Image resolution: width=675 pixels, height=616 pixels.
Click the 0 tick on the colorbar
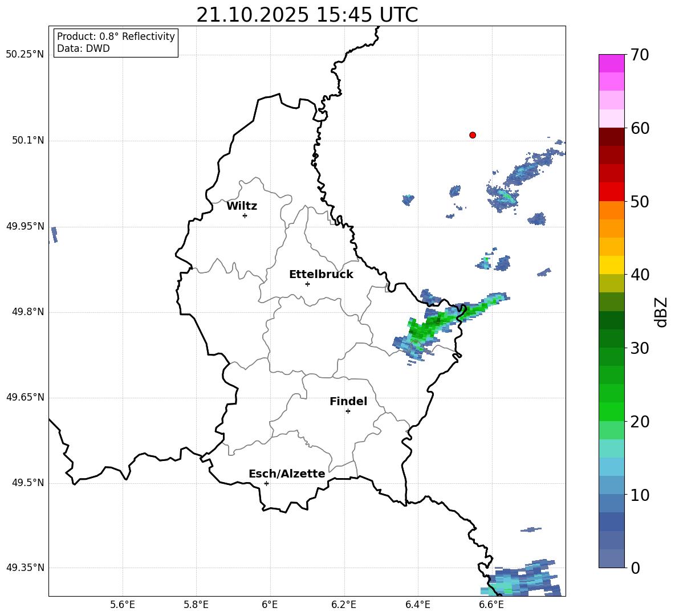pyautogui.click(x=635, y=568)
